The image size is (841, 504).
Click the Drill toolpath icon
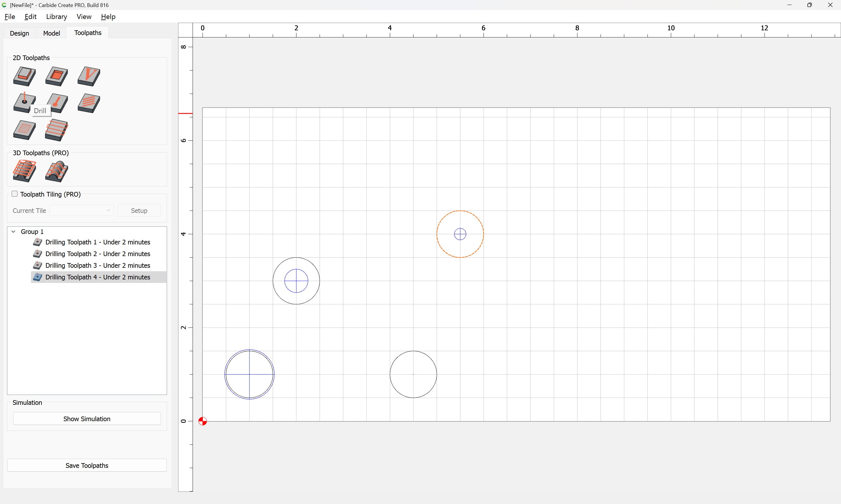point(25,103)
